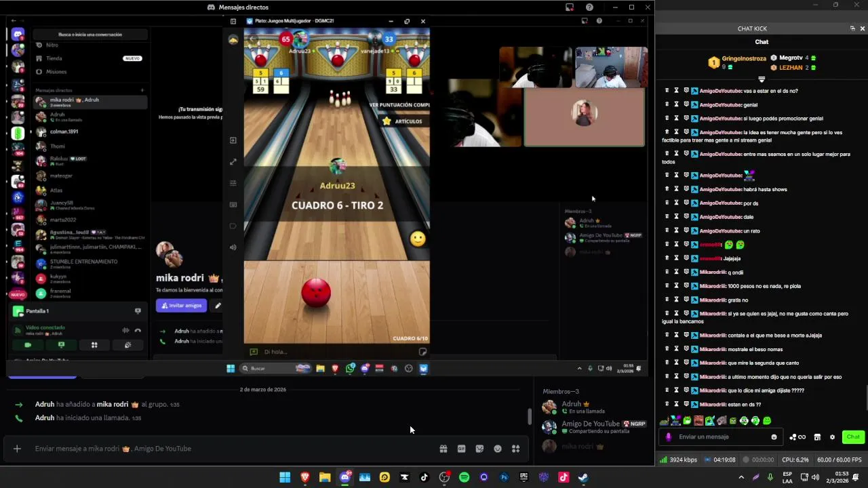Screen dimensions: 868x488
Task: Click plus to create new direct message
Action: (142, 90)
